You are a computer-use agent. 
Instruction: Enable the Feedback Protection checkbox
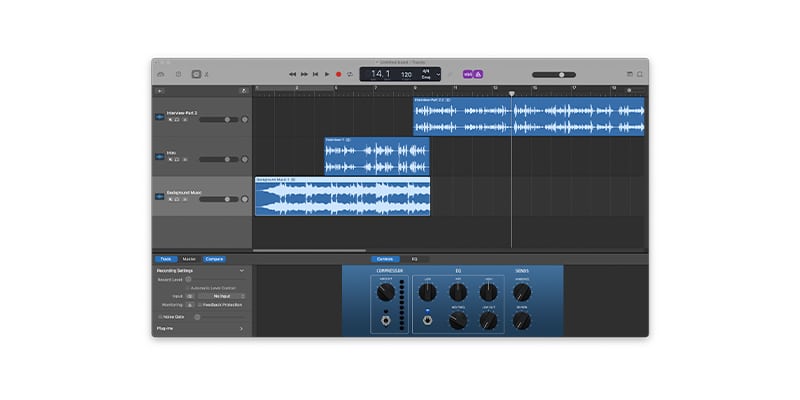click(x=200, y=304)
